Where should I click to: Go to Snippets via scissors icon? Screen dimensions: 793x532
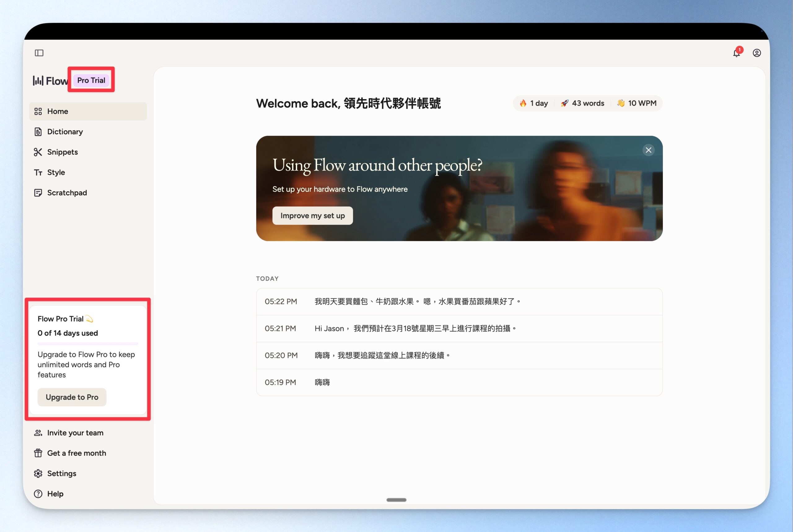(x=38, y=152)
